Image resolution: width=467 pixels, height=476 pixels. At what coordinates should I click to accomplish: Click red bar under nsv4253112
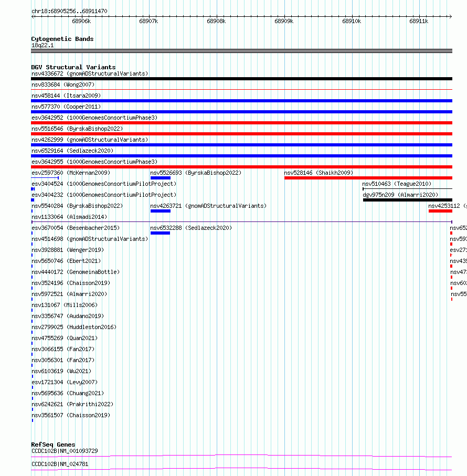(440, 211)
